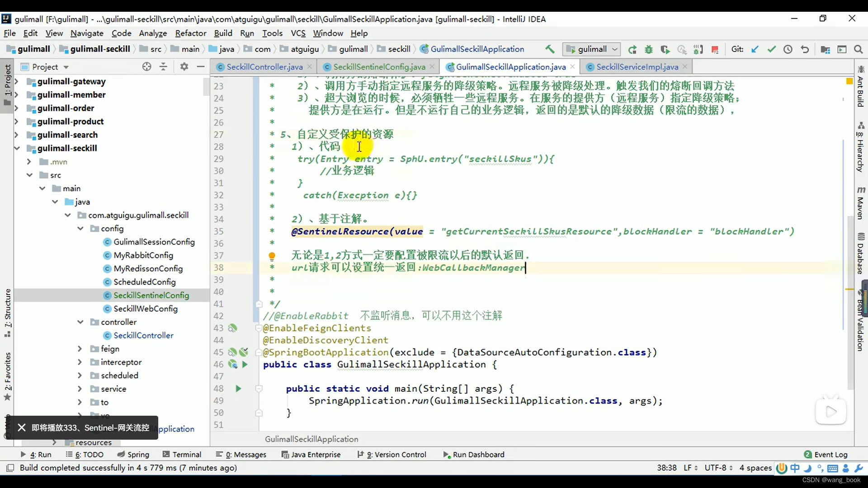Click run gutter arrow beside main method
Screen dimensions: 868x488
click(238, 389)
